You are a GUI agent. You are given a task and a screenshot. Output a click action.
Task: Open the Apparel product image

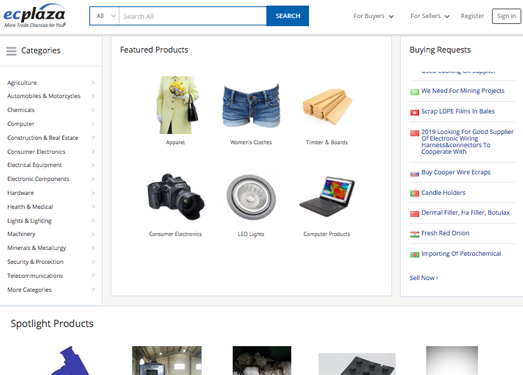pos(177,105)
